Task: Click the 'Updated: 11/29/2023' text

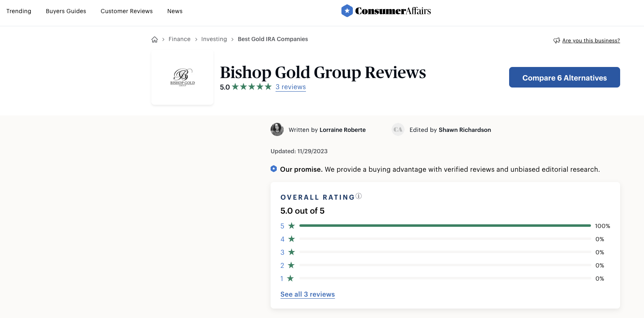Action: [x=299, y=151]
